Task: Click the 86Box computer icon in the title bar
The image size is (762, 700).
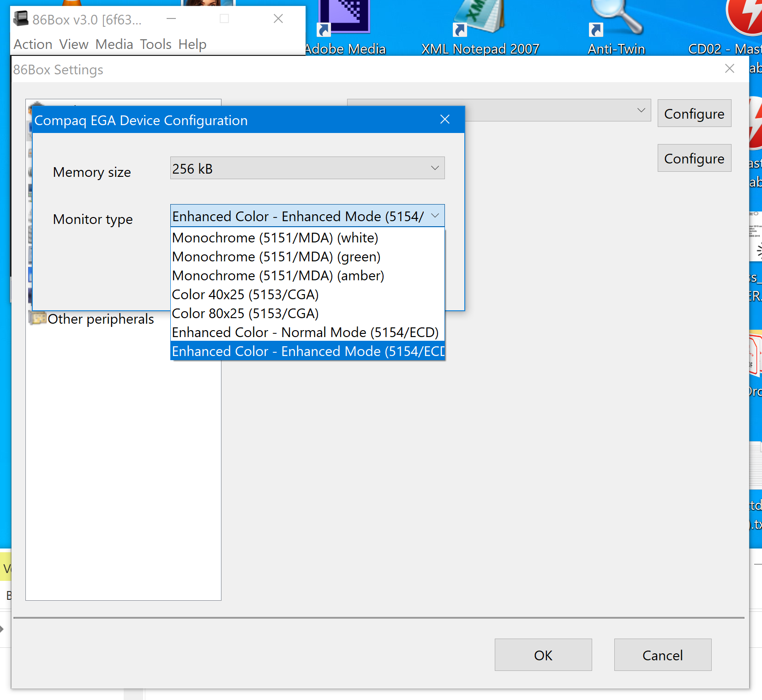Action: tap(22, 18)
